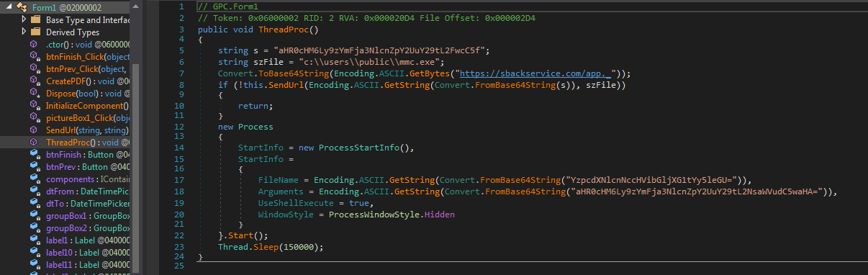Click FileName property on line 17
This screenshot has height=275, width=868.
pos(278,179)
